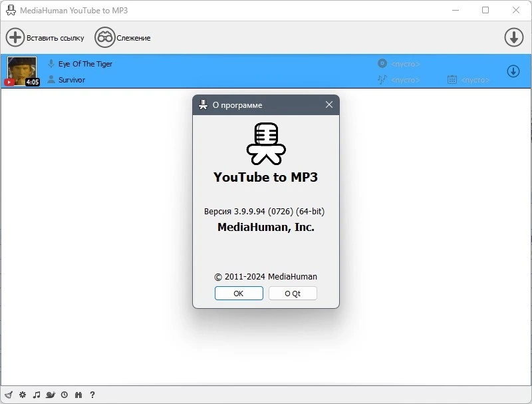The width and height of the screenshot is (532, 404).
Task: Click the calendar year icon in track row
Action: (452, 79)
